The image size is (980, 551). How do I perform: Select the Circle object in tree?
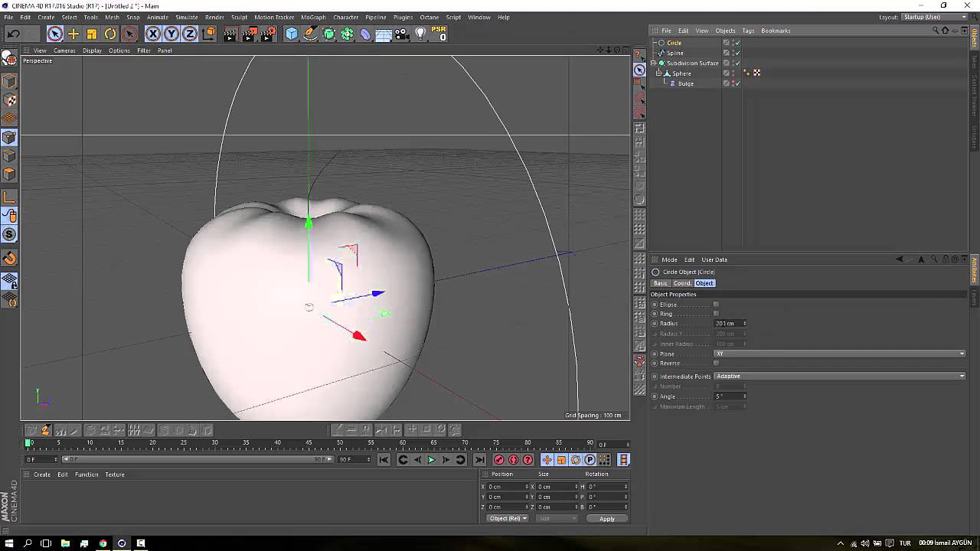[x=674, y=43]
